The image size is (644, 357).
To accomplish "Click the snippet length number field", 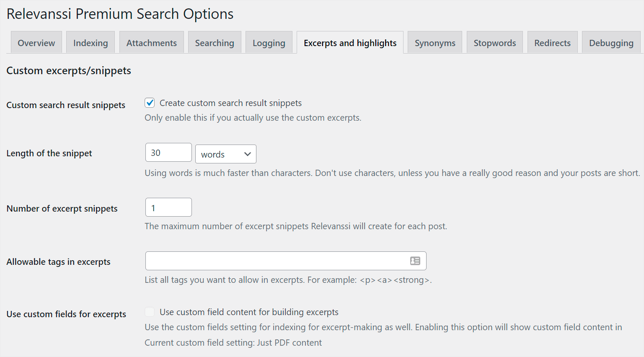I will pos(168,153).
